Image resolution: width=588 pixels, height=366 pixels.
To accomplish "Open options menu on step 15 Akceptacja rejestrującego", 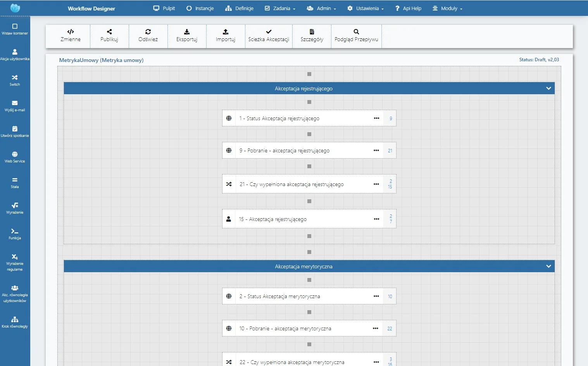I will pos(376,219).
